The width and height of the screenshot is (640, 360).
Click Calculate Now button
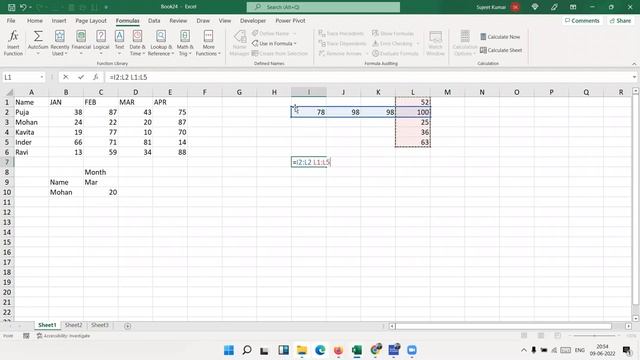tap(500, 37)
